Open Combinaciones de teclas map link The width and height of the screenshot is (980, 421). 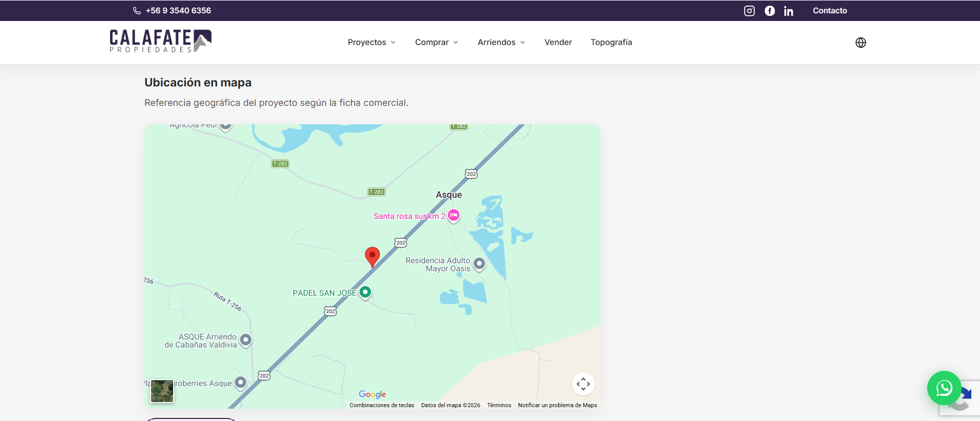[x=382, y=405]
